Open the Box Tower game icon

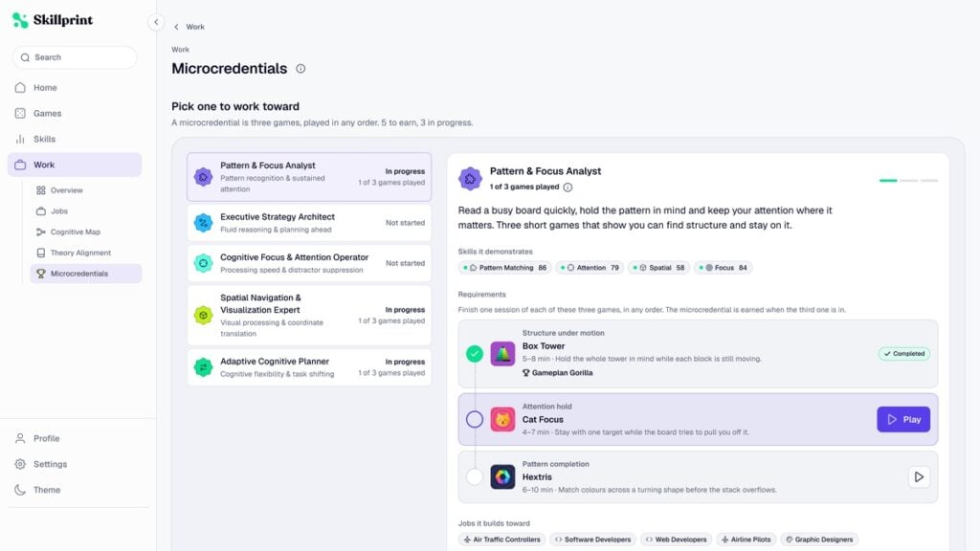[502, 354]
